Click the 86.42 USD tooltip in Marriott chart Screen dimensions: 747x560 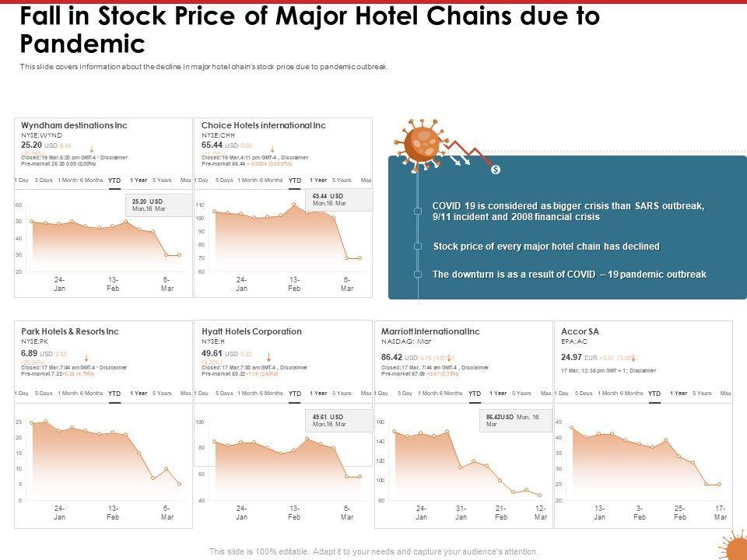click(513, 422)
